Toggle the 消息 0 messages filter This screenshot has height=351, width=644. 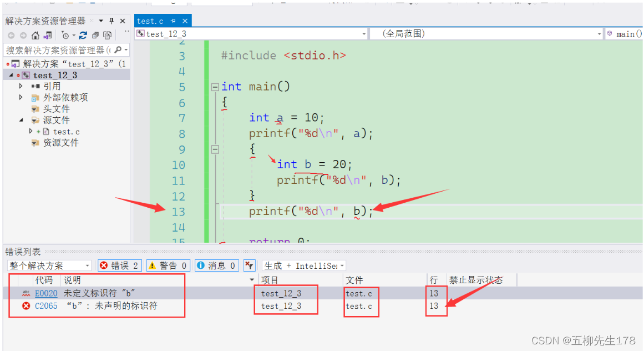pyautogui.click(x=217, y=265)
